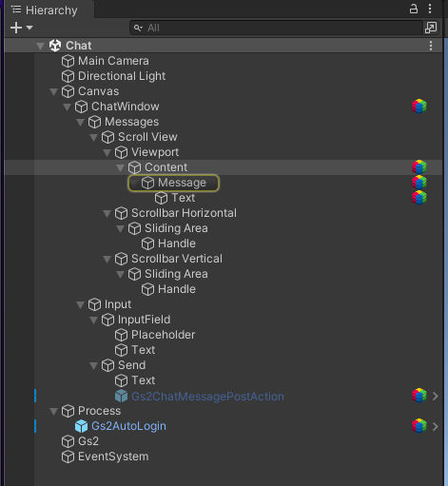Select the Placeholder object under InputField

click(163, 335)
